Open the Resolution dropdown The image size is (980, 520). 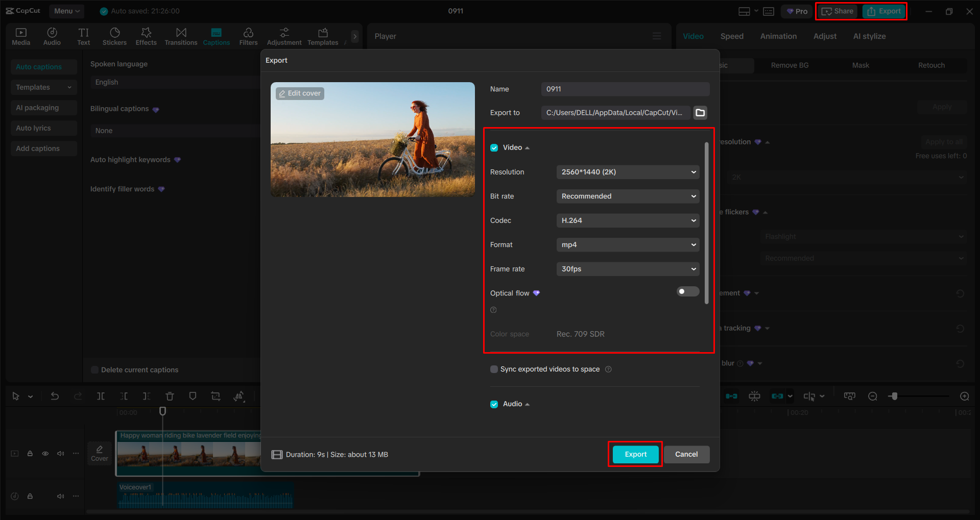point(628,172)
